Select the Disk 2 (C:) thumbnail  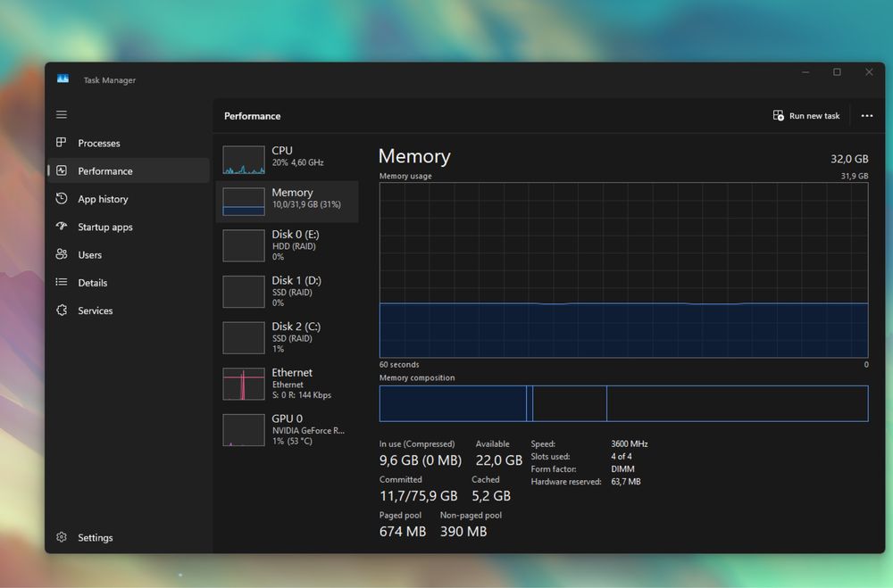click(x=244, y=337)
